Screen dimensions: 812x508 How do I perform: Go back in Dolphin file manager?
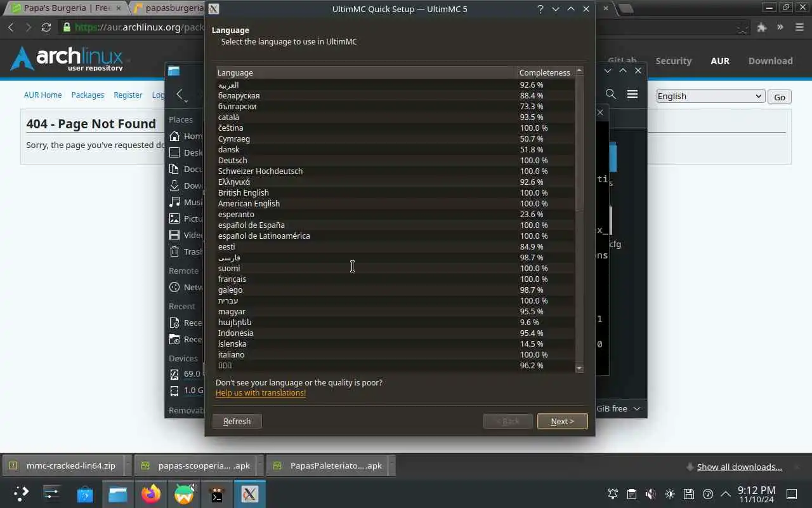[180, 94]
